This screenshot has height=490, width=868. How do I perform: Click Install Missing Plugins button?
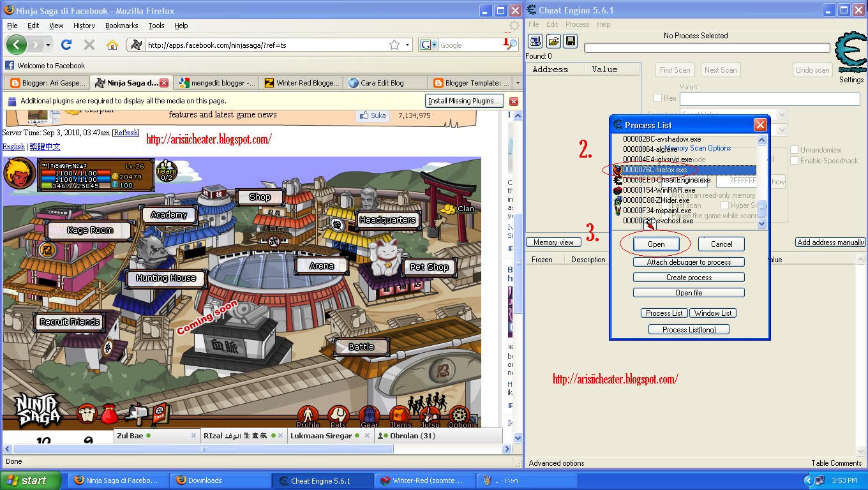pos(464,101)
